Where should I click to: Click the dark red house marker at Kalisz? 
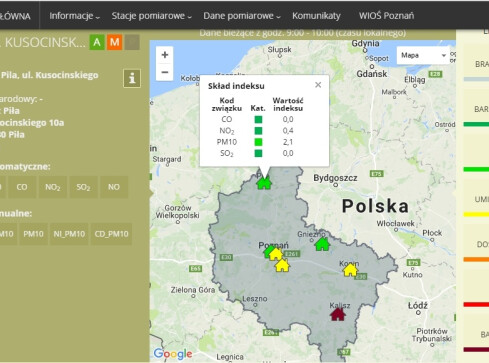338,314
